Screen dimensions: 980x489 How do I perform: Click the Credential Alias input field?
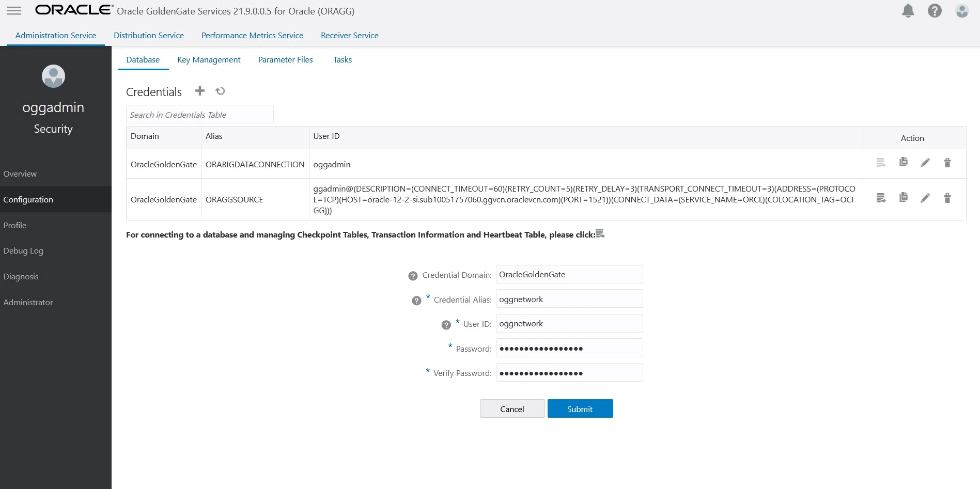pyautogui.click(x=569, y=299)
